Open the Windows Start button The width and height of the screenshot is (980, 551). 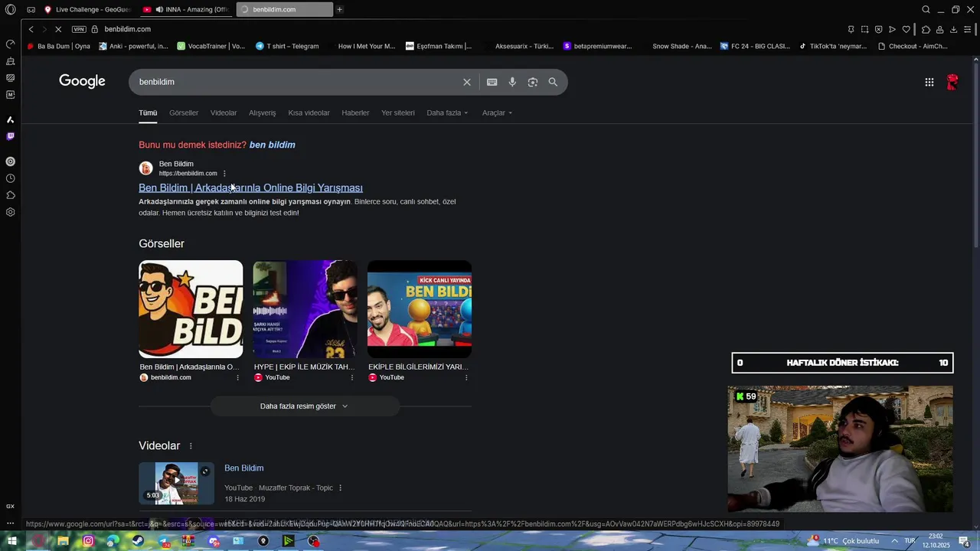(x=11, y=541)
